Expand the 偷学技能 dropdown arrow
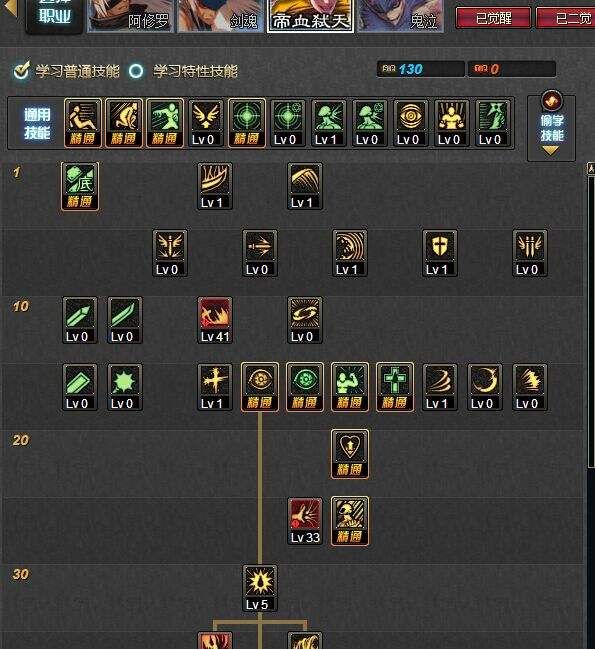 pos(551,151)
